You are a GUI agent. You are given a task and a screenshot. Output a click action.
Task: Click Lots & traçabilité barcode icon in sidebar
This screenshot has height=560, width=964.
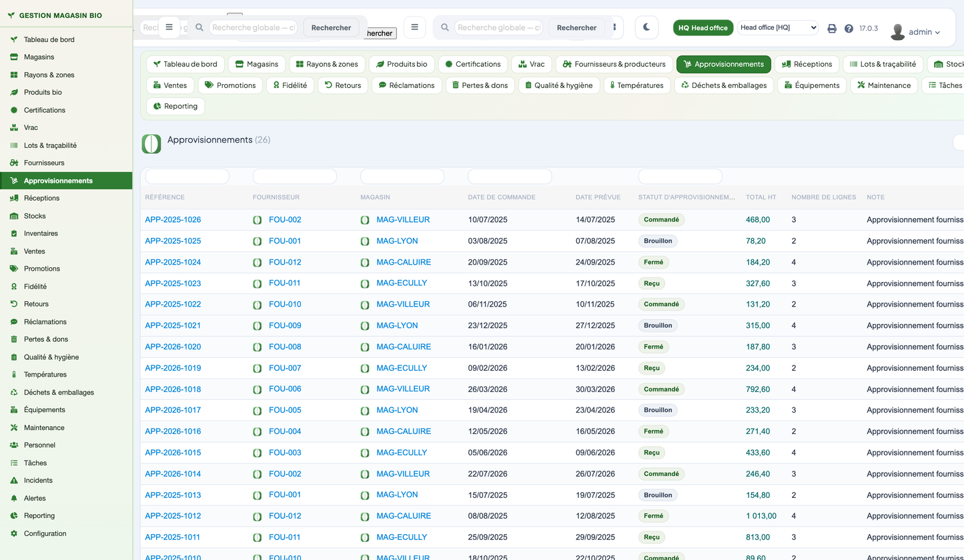tap(14, 145)
